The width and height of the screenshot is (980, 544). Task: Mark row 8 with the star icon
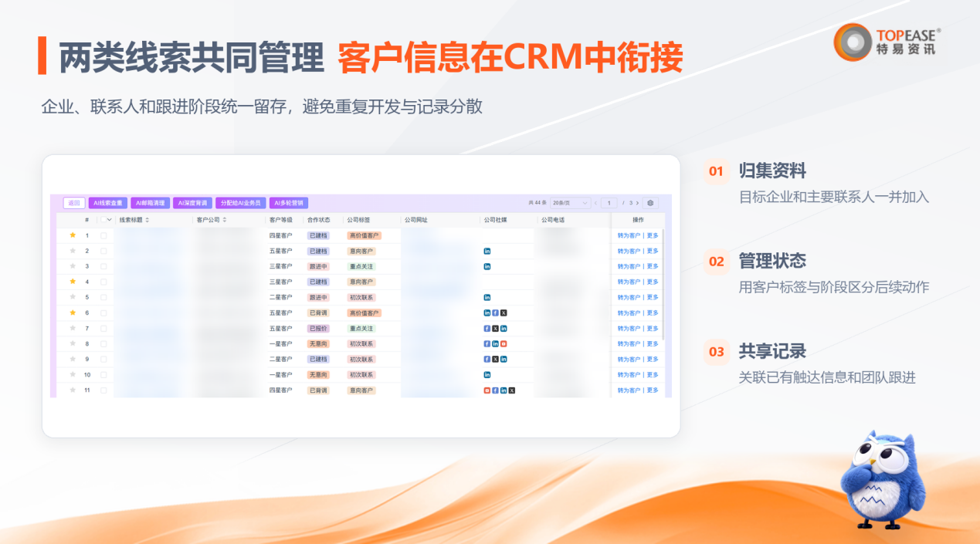[x=73, y=343]
